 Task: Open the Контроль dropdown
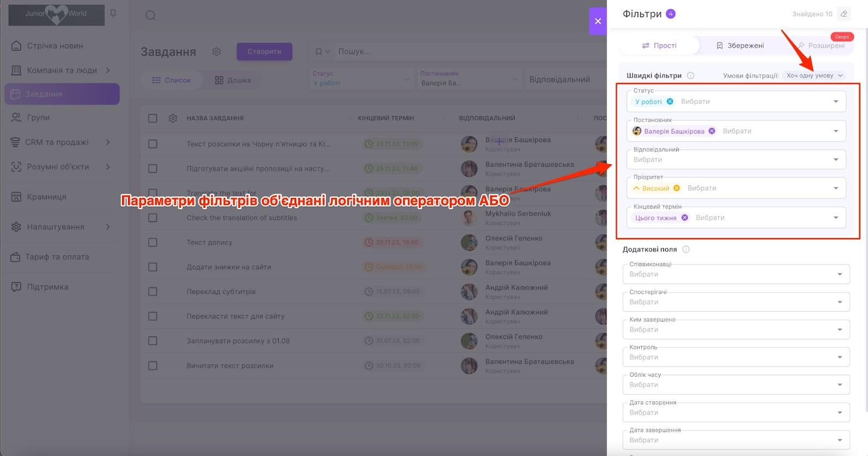pos(736,357)
